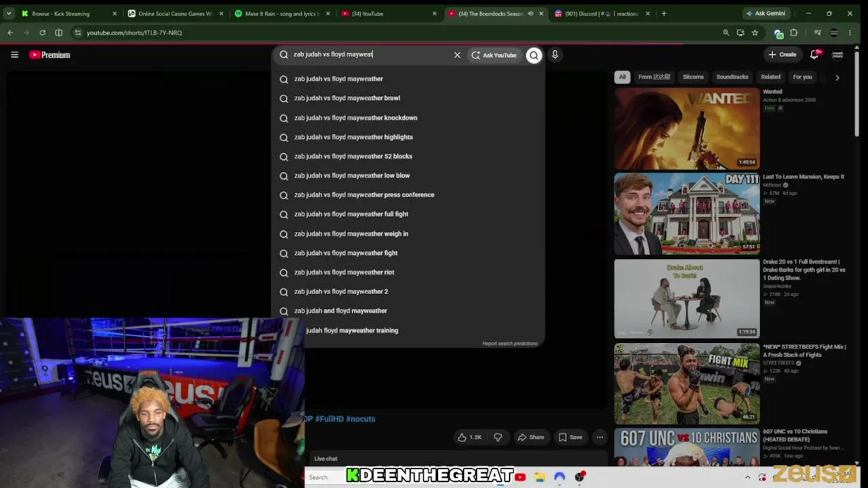The width and height of the screenshot is (868, 488).
Task: Open YouTube notifications bell
Action: 814,54
